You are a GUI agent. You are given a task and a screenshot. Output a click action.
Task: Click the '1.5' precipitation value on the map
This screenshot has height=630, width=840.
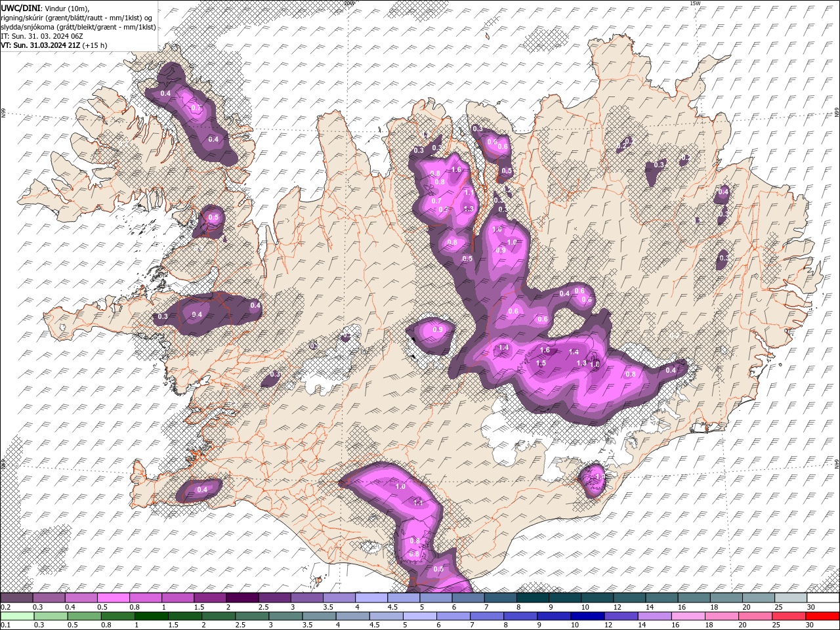click(x=541, y=363)
